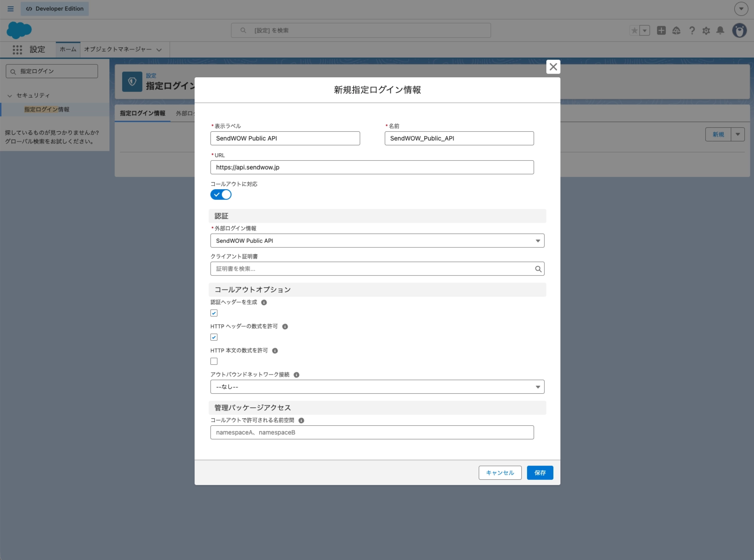754x560 pixels.
Task: Show info for 認証ヘッダーを生成
Action: (264, 302)
